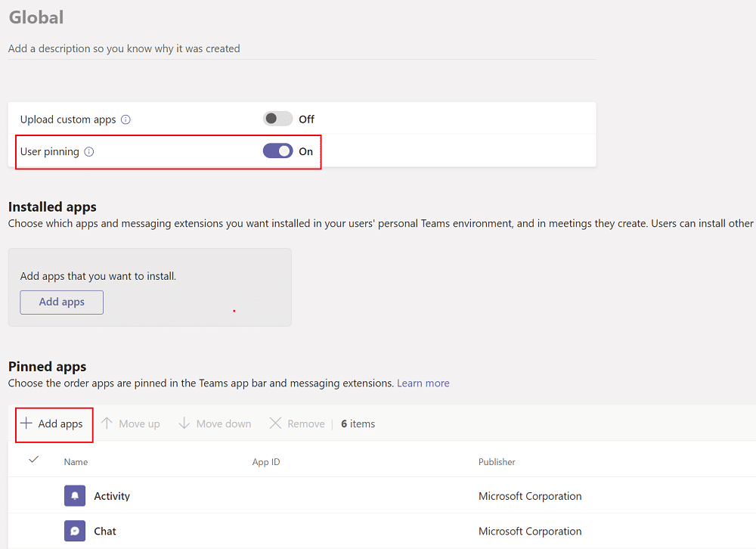
Task: Turn off the User pinning toggle
Action: coord(277,151)
